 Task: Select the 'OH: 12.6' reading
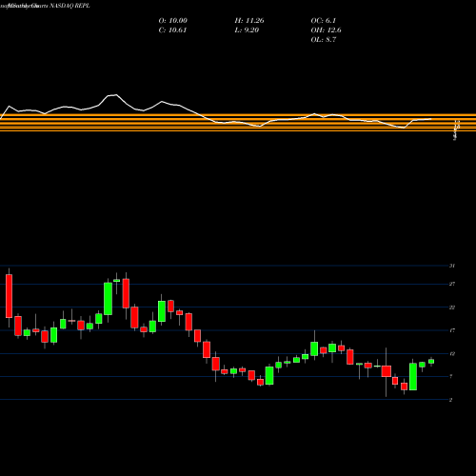pyautogui.click(x=327, y=30)
